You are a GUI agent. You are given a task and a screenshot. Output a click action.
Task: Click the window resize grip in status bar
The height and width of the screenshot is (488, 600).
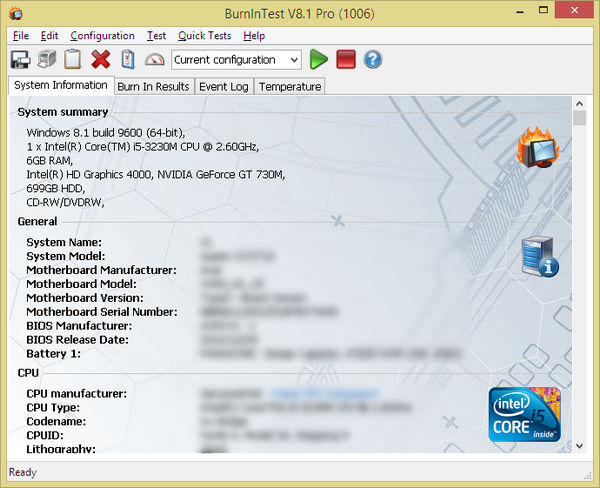(x=587, y=475)
